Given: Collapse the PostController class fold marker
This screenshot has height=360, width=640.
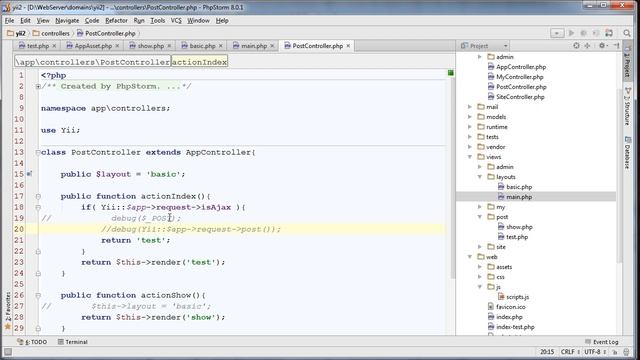Looking at the screenshot, I should click(x=38, y=153).
